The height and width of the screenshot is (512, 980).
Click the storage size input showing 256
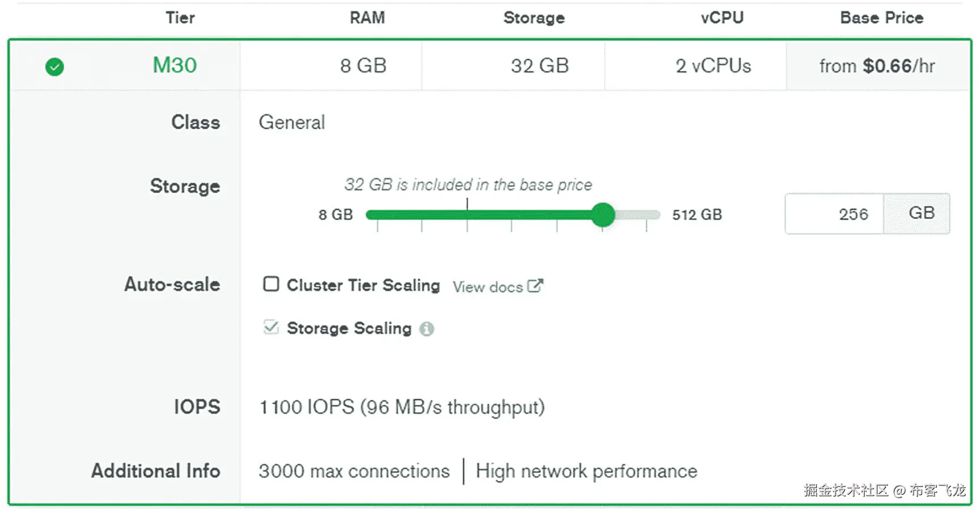pos(835,214)
